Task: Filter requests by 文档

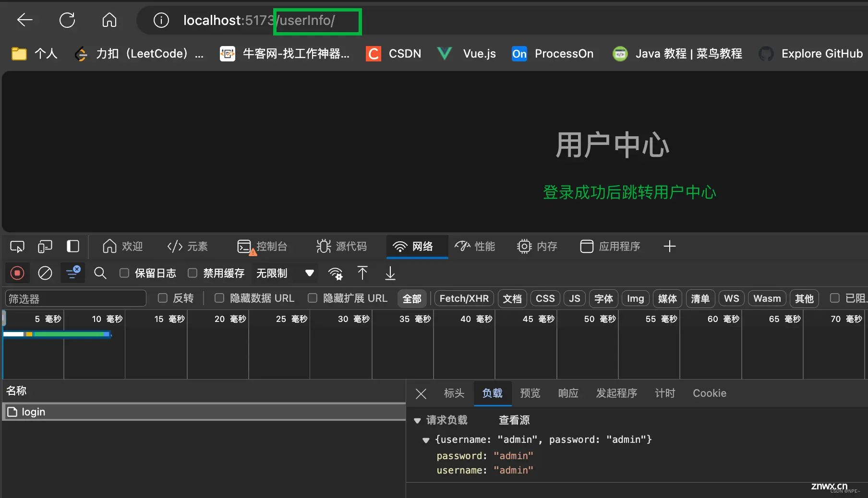Action: click(512, 298)
